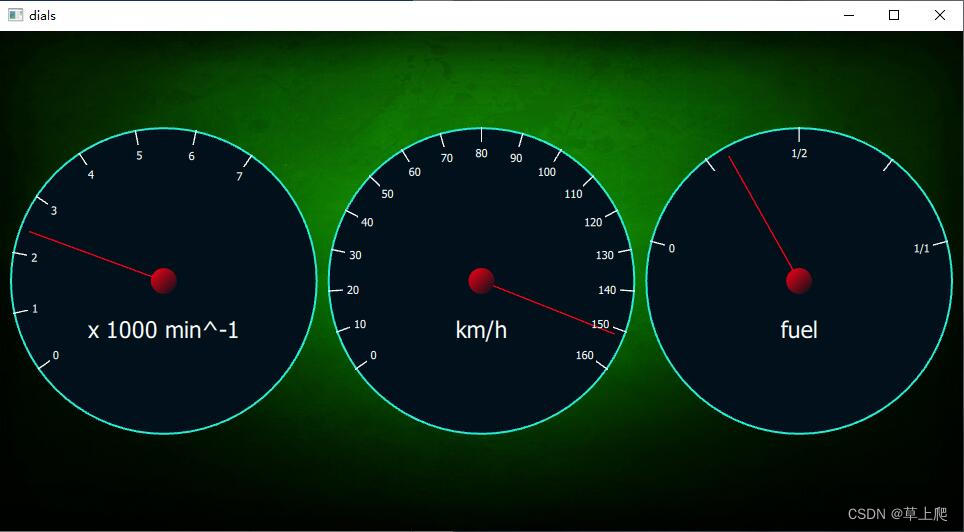
Task: Click the 0 mark on the tachometer
Action: 55,355
